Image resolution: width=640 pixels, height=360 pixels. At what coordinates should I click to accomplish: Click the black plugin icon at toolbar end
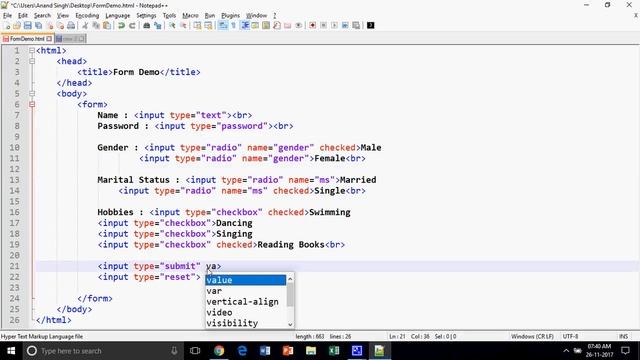tap(371, 25)
